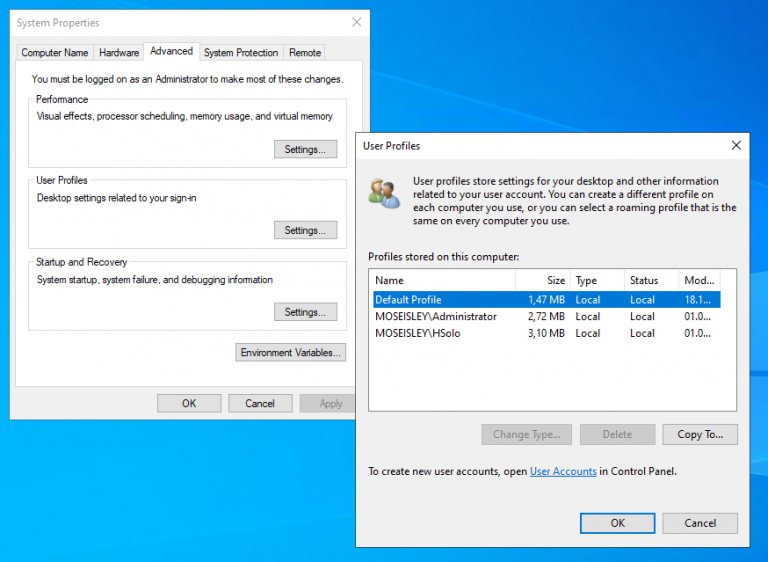Screen dimensions: 768x562
Task: Close the User Profiles dialog
Action: pos(736,145)
